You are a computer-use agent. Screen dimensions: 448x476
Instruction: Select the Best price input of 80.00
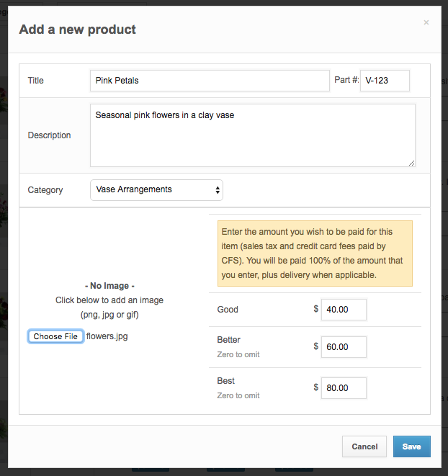click(344, 387)
